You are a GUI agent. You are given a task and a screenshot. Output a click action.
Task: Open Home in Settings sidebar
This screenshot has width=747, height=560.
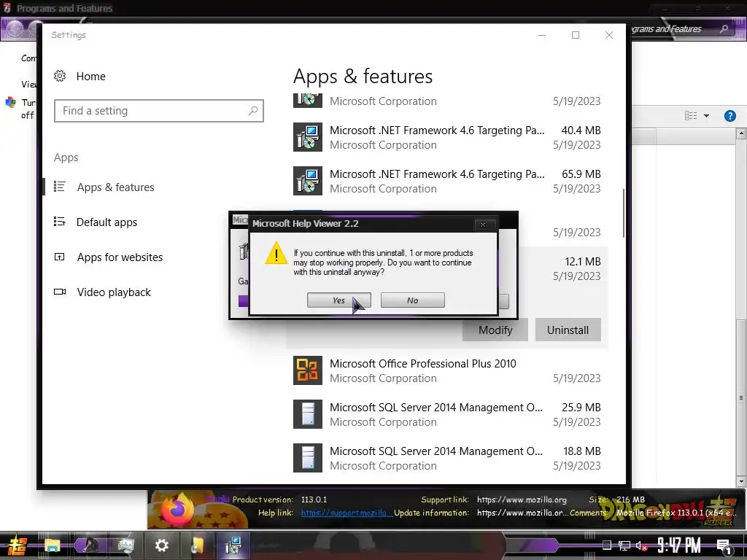pyautogui.click(x=91, y=76)
